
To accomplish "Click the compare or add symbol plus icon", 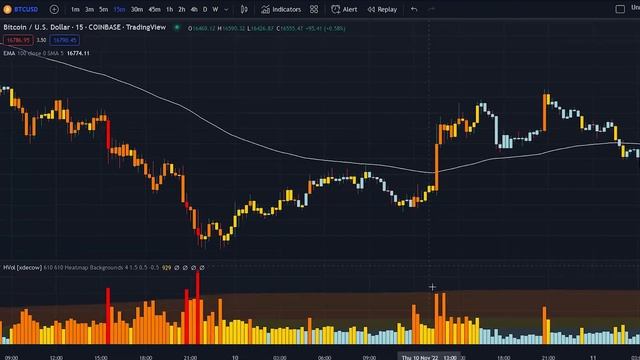I will point(54,9).
